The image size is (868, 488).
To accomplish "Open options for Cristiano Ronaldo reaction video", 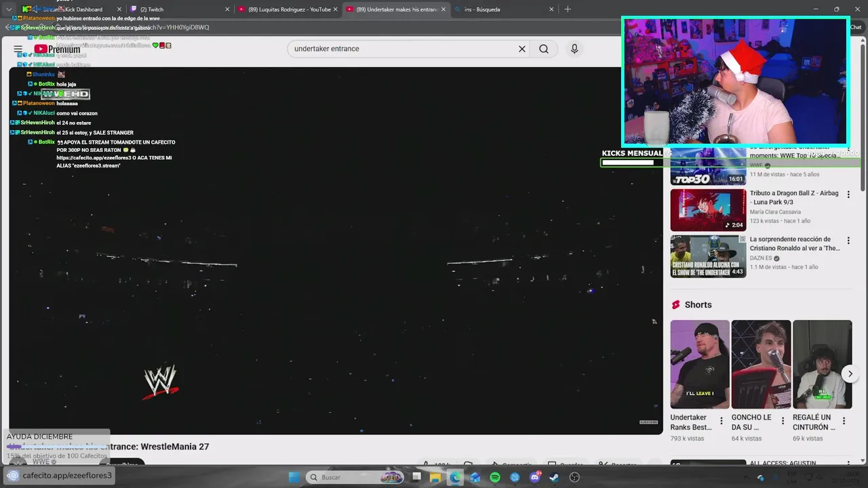I will [x=848, y=241].
